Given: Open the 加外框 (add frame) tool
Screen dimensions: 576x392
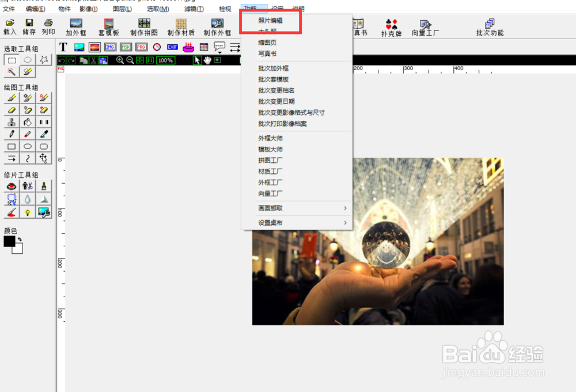Looking at the screenshot, I should coord(76,27).
